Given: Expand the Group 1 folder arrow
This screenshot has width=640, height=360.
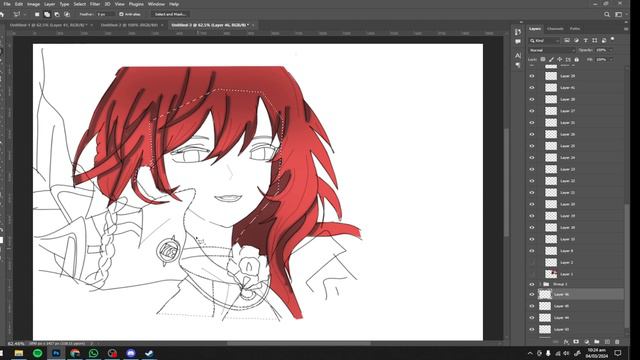Looking at the screenshot, I should [x=540, y=284].
